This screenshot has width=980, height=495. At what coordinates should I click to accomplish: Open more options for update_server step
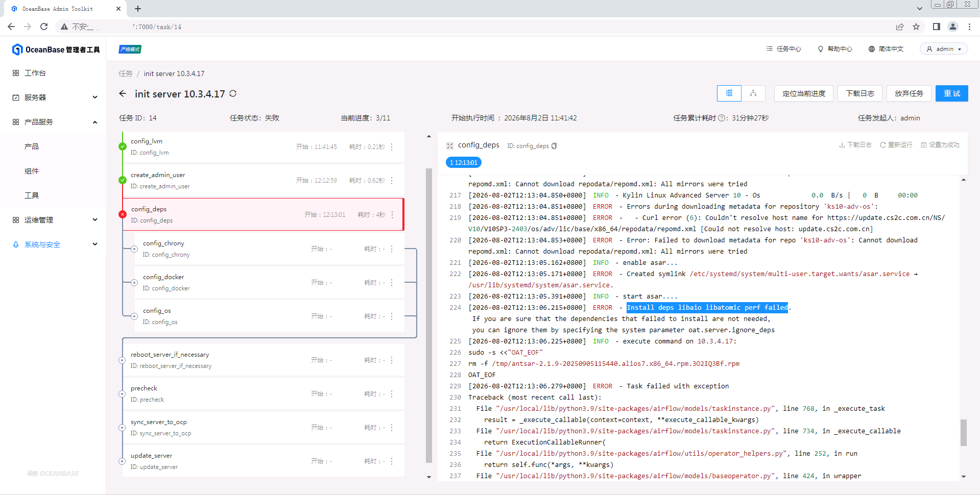(392, 461)
